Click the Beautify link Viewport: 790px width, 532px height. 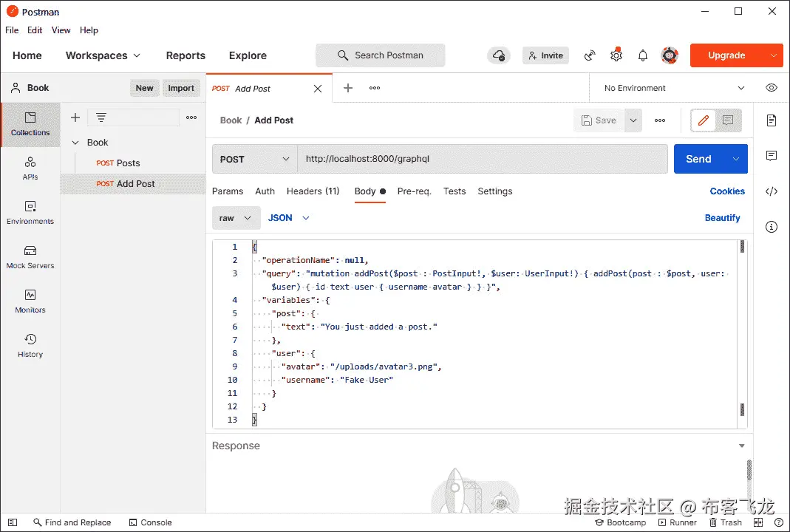722,217
